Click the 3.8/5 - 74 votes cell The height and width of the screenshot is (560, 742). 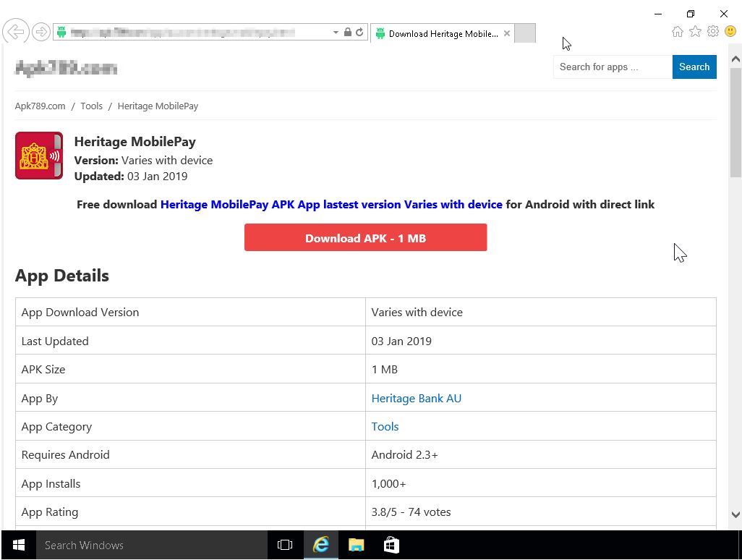pos(541,512)
